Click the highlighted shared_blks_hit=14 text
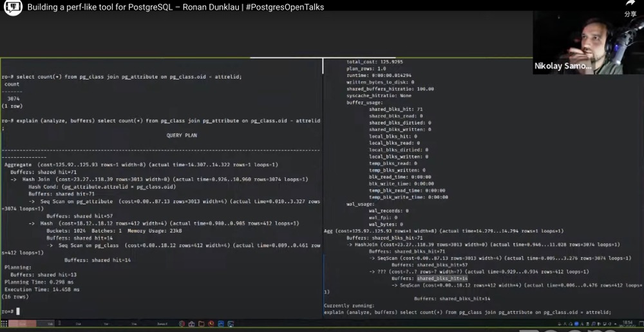 [x=442, y=278]
